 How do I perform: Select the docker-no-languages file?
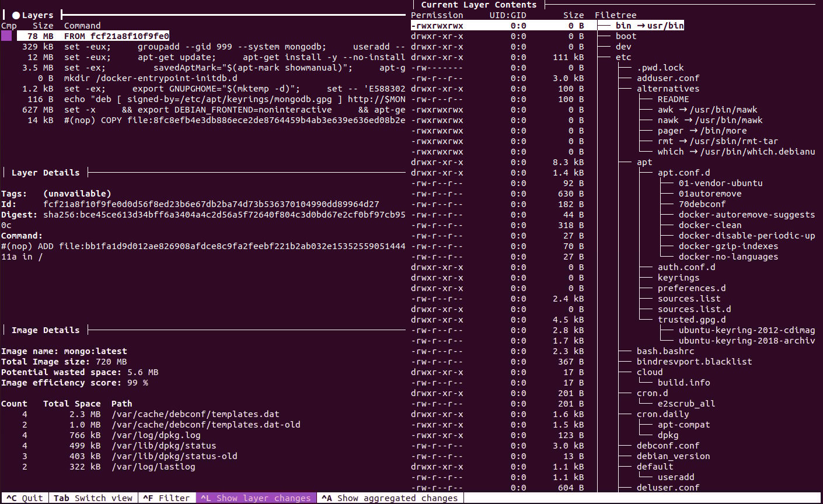click(x=728, y=257)
